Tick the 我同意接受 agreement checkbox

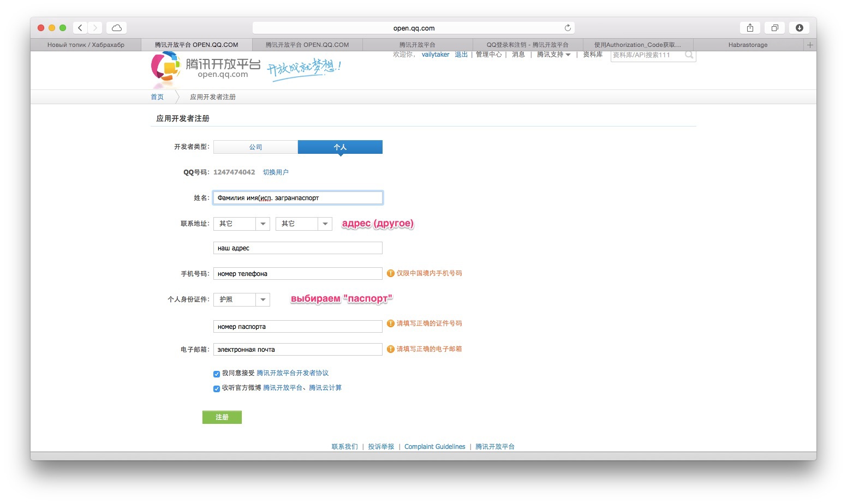pyautogui.click(x=217, y=374)
